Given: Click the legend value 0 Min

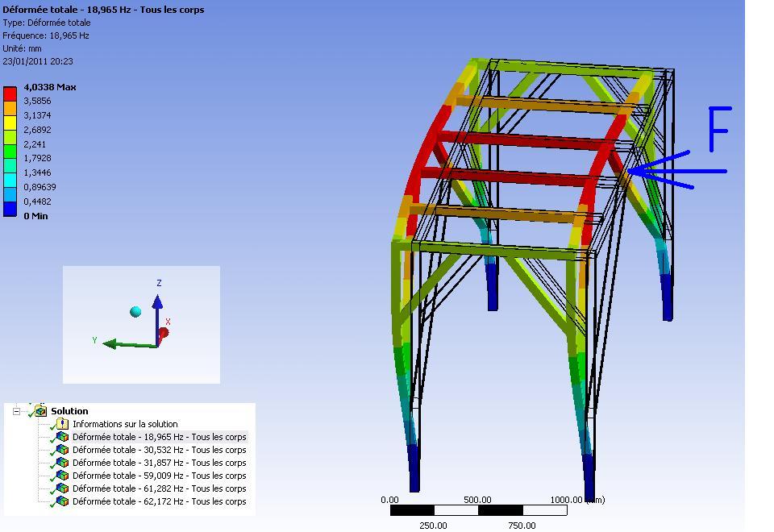Looking at the screenshot, I should tap(35, 216).
